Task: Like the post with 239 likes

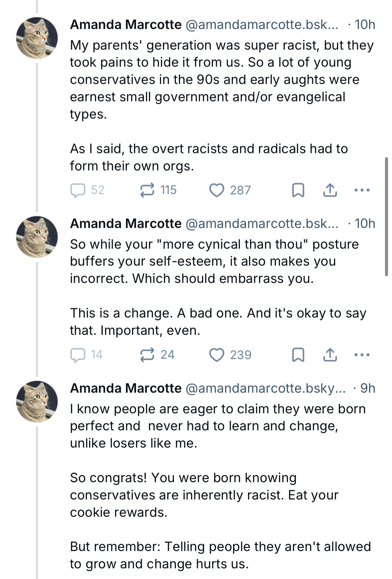Action: (217, 355)
